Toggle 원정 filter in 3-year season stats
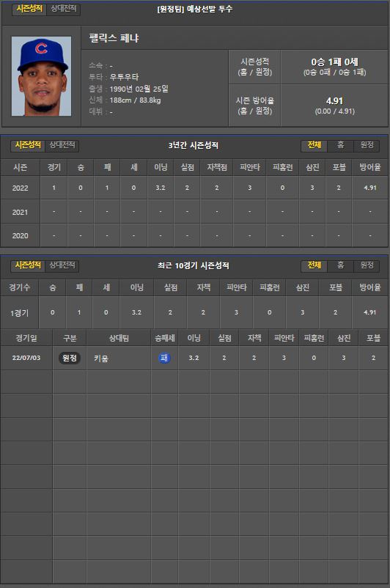Viewport: 390px width, 588px height. tap(367, 145)
